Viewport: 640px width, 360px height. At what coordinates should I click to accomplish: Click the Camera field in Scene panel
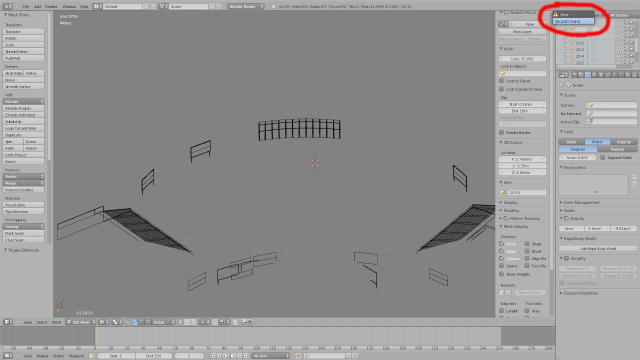point(612,105)
